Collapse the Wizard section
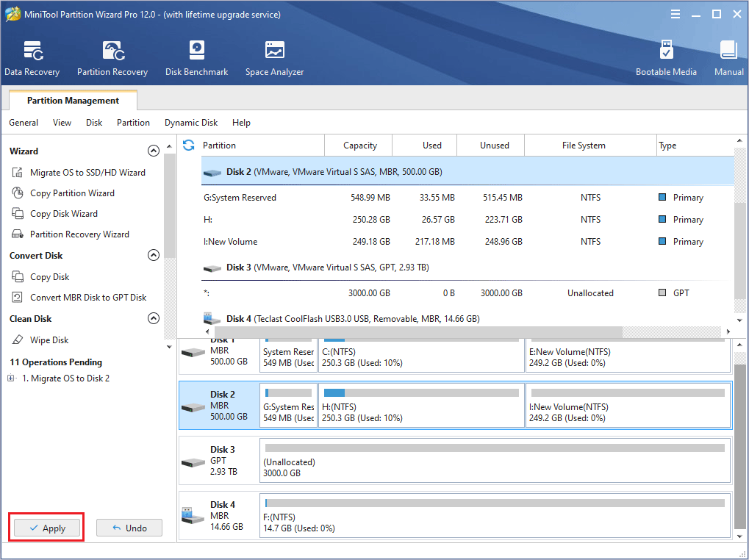749x560 pixels. [154, 151]
